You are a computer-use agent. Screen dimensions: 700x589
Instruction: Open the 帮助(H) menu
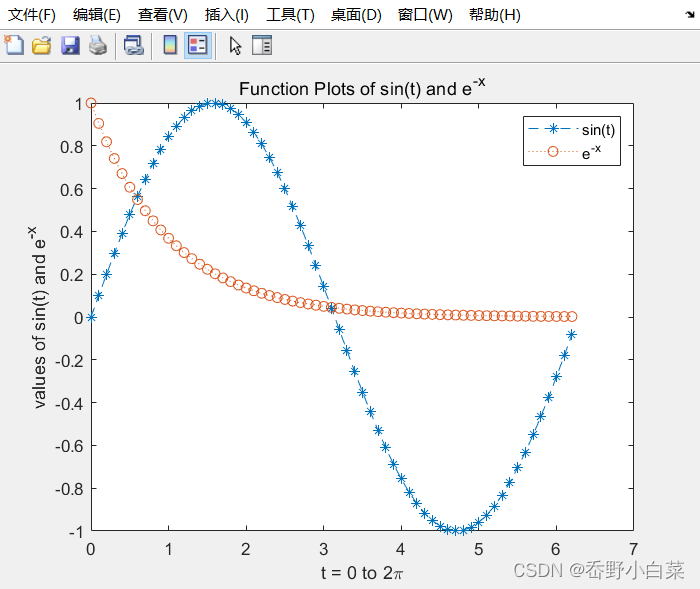[x=495, y=15]
